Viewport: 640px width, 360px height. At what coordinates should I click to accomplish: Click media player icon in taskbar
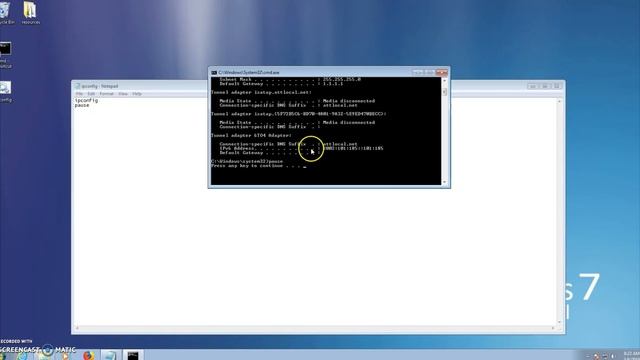(x=65, y=356)
